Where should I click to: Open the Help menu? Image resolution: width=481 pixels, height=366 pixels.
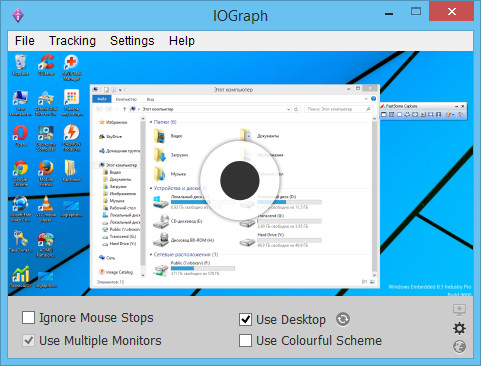click(x=182, y=41)
